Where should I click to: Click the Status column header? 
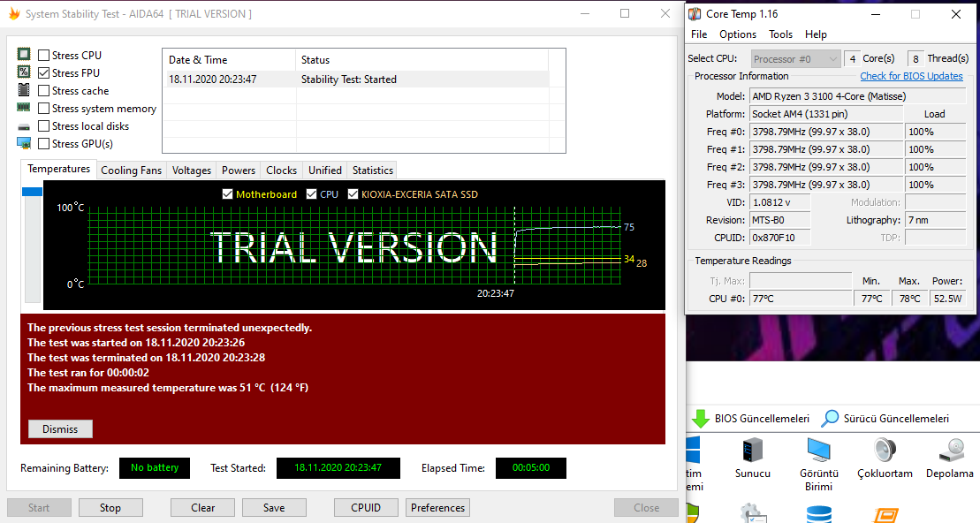(x=422, y=60)
